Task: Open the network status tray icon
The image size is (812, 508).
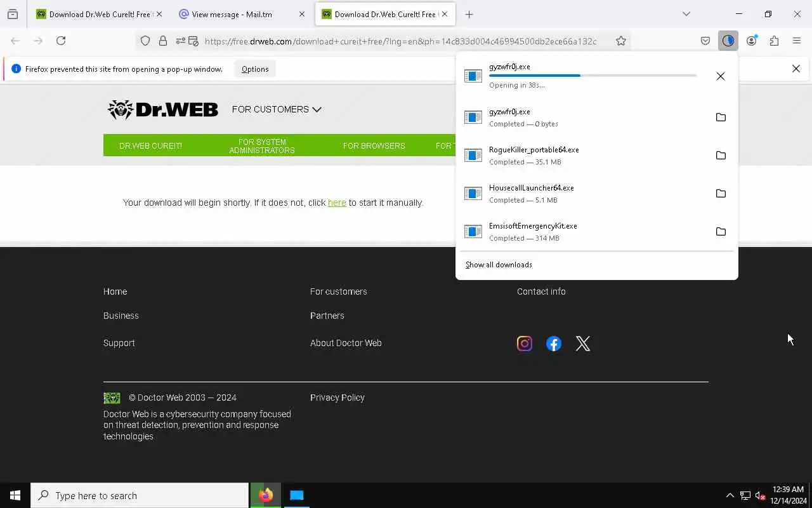Action: [x=745, y=495]
